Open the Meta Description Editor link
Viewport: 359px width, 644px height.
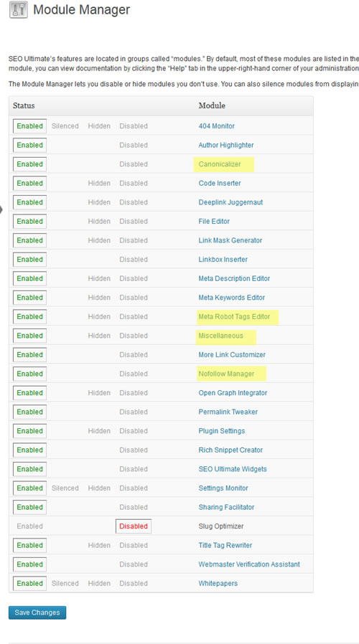234,278
